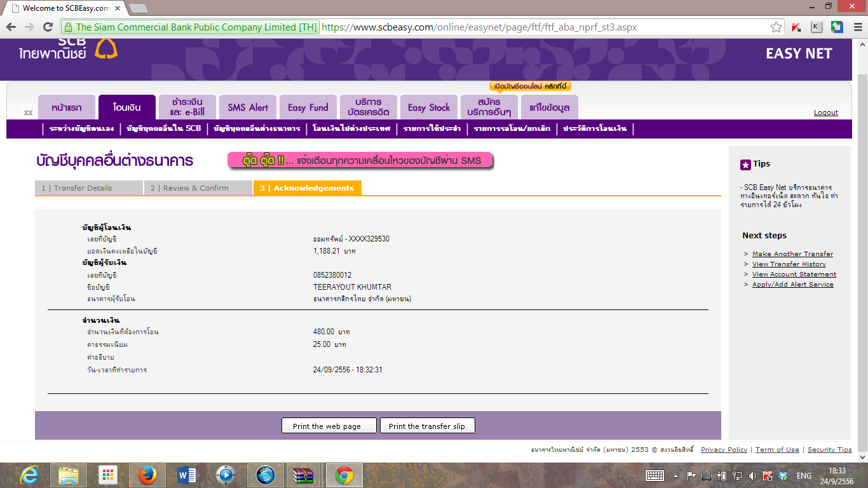Image resolution: width=868 pixels, height=488 pixels.
Task: Open the ชำระเงิน และ e-Bill tab
Action: (x=187, y=107)
